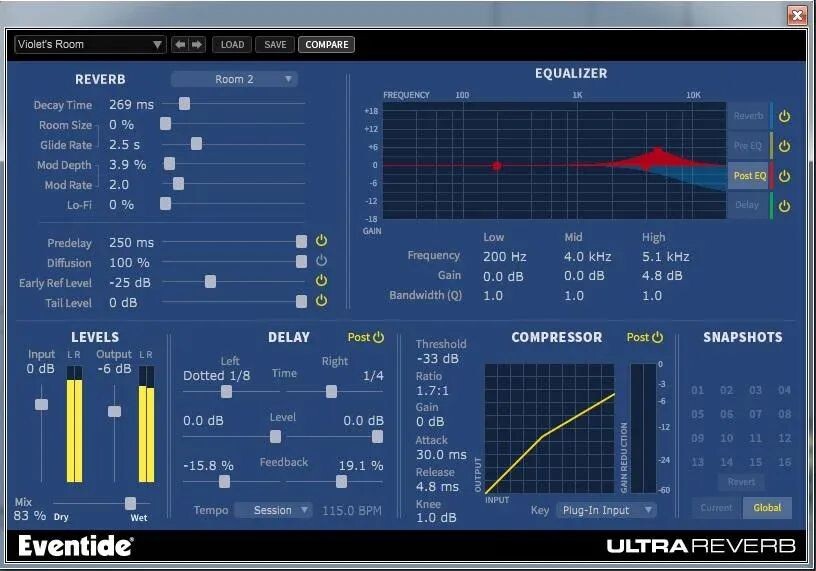Toggle the Tail Level power icon
Screen dimensions: 816x571
pyautogui.click(x=322, y=300)
